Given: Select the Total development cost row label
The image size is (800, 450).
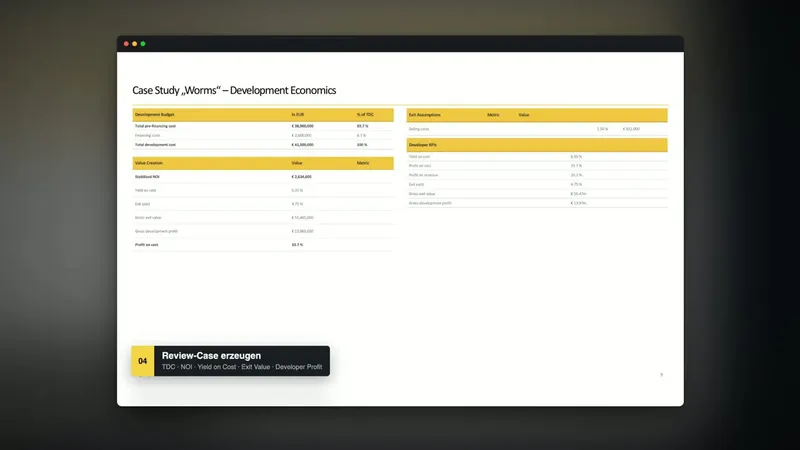Looking at the screenshot, I should coord(155,145).
